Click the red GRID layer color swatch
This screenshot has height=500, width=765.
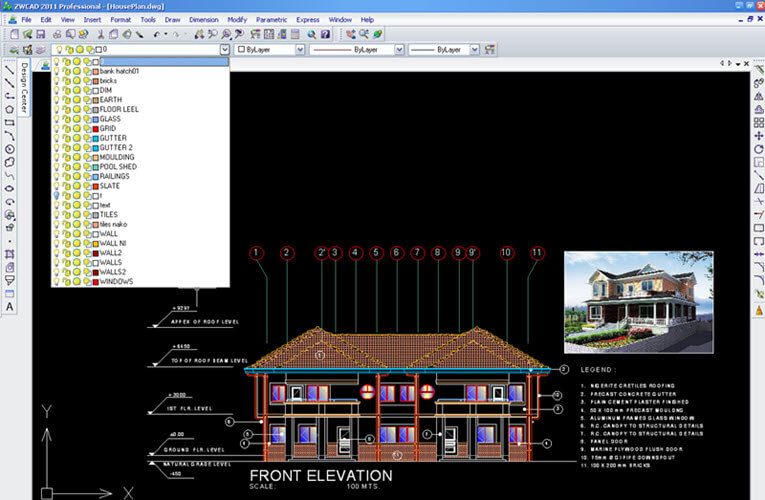[x=95, y=129]
